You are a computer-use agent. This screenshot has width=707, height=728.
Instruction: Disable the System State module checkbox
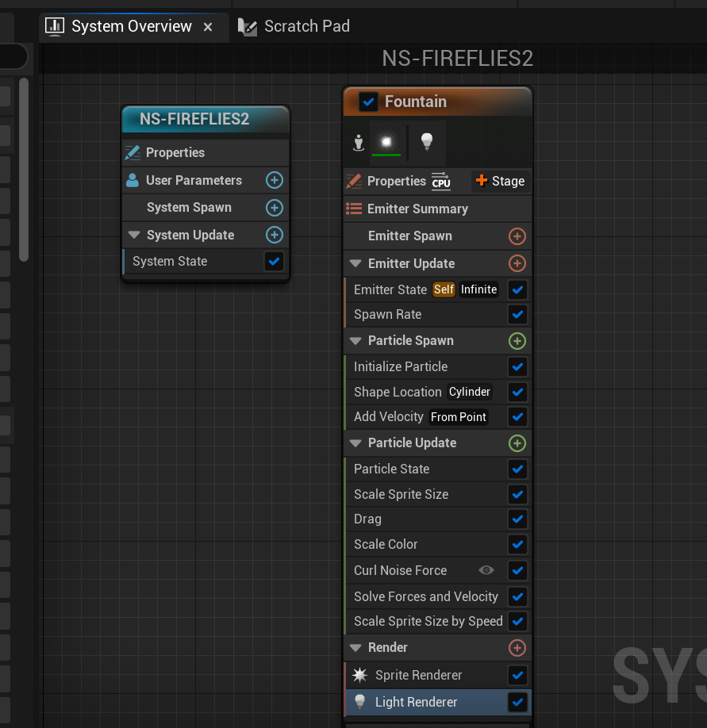[274, 262]
